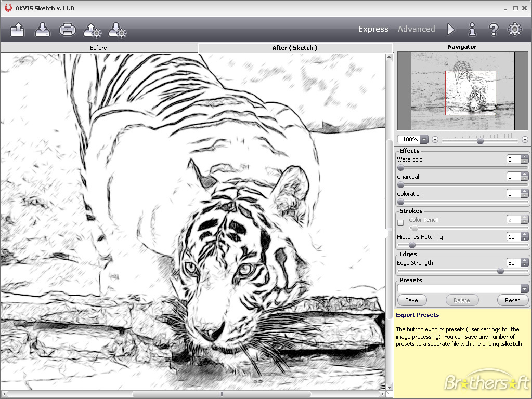Screen dimensions: 532x399
Task: Open Preferences gear icon
Action: click(514, 29)
